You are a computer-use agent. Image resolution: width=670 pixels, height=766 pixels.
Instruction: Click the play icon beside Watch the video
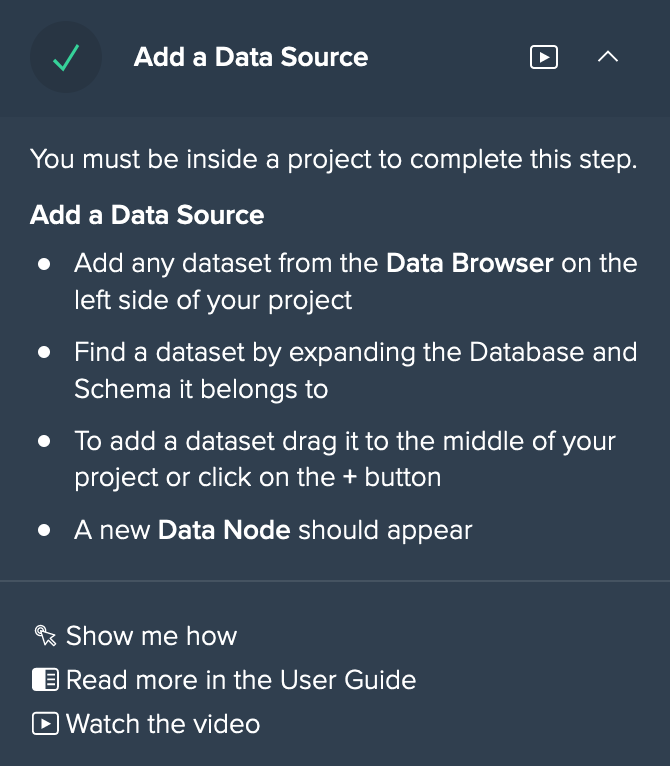45,723
